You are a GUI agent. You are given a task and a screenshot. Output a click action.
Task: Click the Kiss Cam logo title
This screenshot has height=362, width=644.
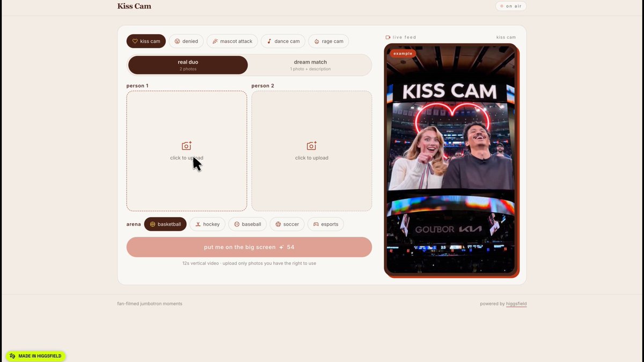pos(134,6)
